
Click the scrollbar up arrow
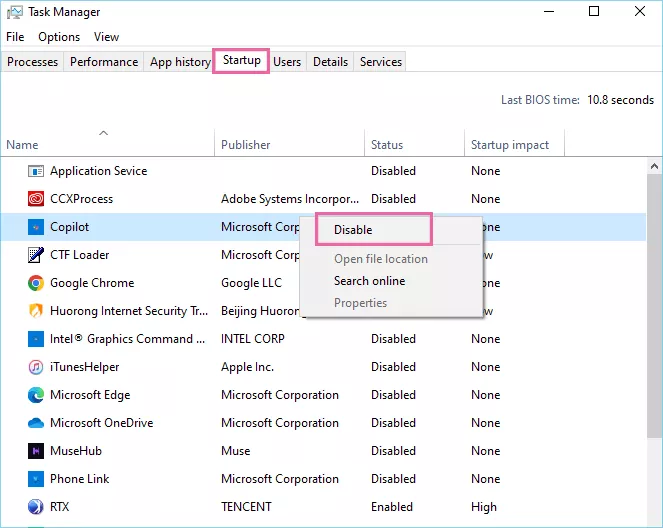[x=654, y=166]
